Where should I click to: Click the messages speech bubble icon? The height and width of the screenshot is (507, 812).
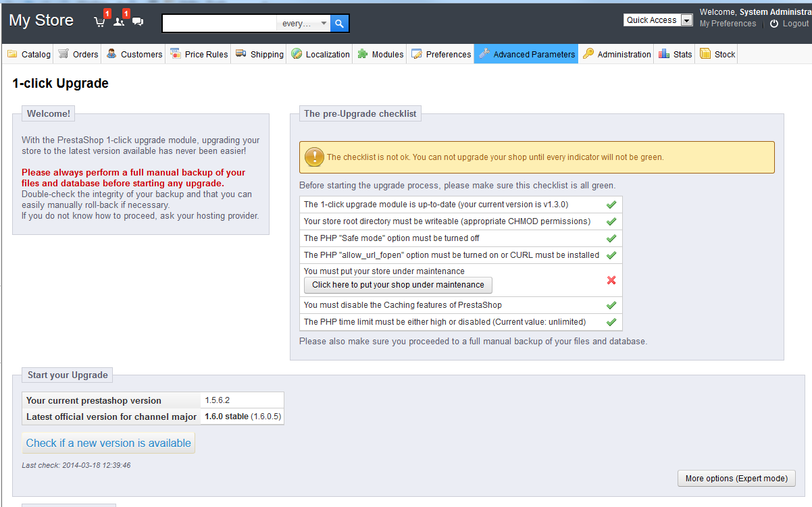[138, 22]
